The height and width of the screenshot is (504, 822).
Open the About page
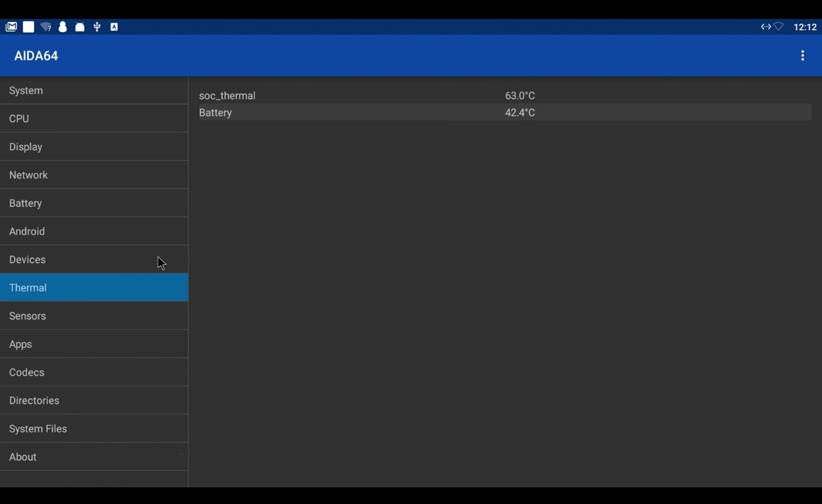tap(94, 457)
